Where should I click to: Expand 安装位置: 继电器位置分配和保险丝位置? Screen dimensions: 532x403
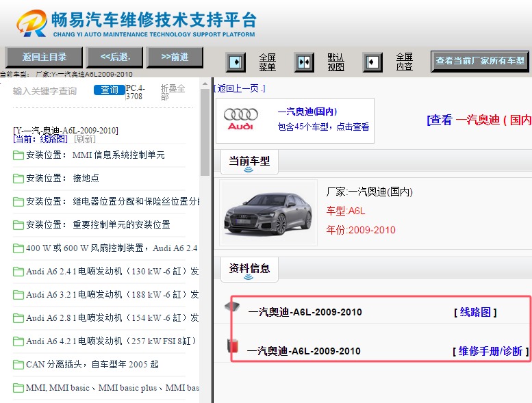(113, 202)
